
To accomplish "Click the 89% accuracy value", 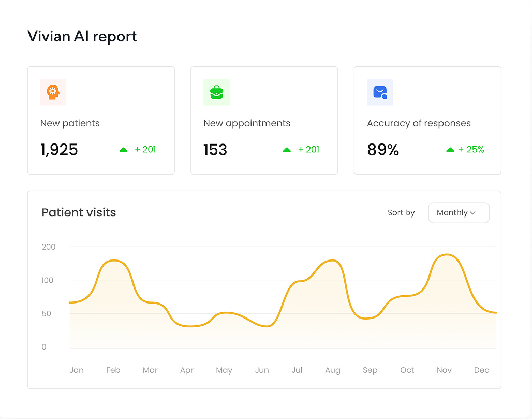I will pyautogui.click(x=383, y=149).
